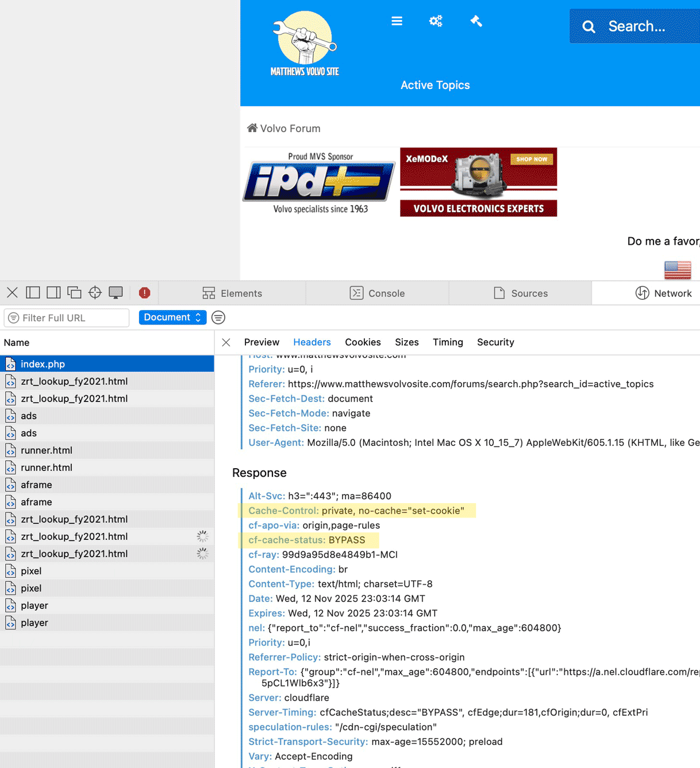Open device settings monitor icon
Screen dimensions: 700x768
(116, 293)
